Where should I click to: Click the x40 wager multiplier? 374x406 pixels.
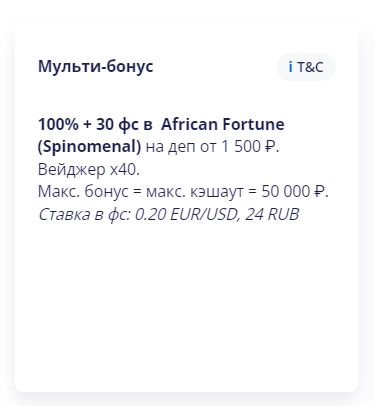tap(123, 170)
